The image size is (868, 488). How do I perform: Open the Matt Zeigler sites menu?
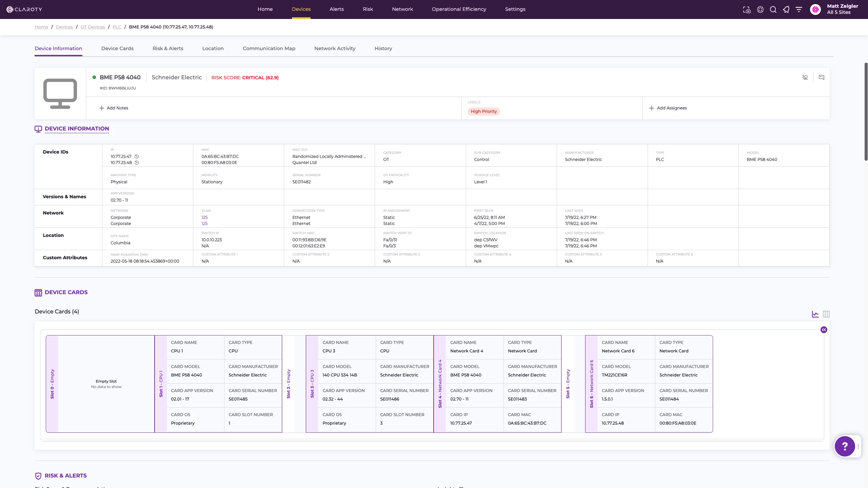(x=842, y=9)
